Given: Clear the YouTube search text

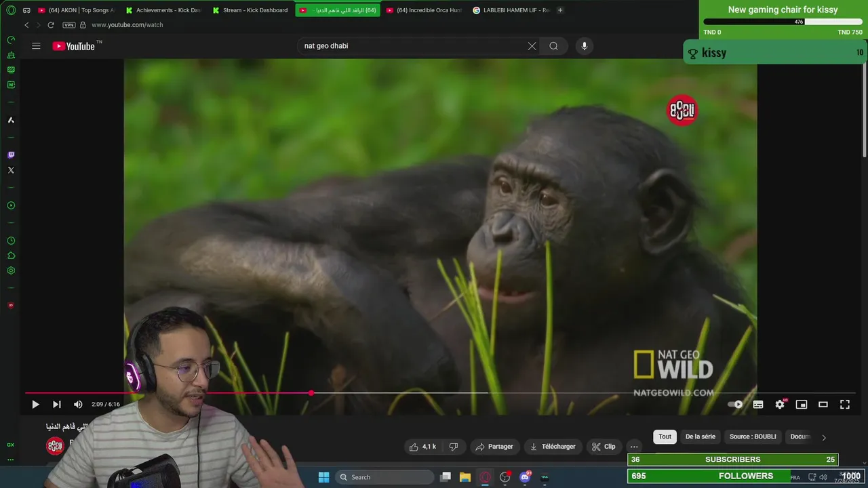Looking at the screenshot, I should (532, 46).
